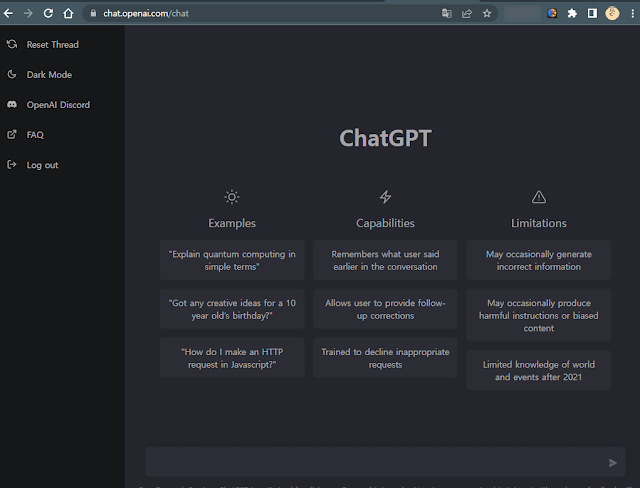Click "May occasionally generate incorrect information" card

click(x=539, y=260)
